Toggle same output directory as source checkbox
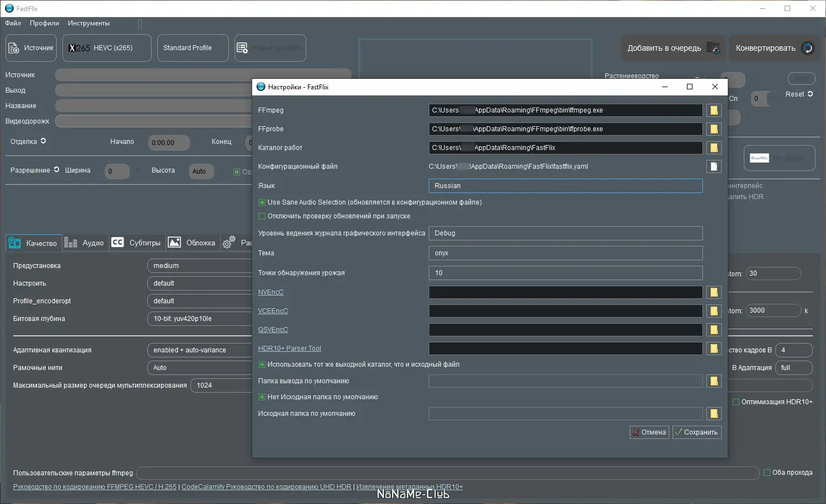Viewport: 826px width, 504px height. coord(262,364)
